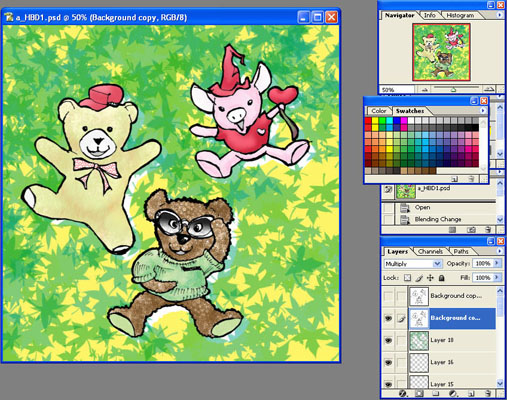Pick the magenta swatch in top row
This screenshot has width=507, height=400.
pos(404,121)
